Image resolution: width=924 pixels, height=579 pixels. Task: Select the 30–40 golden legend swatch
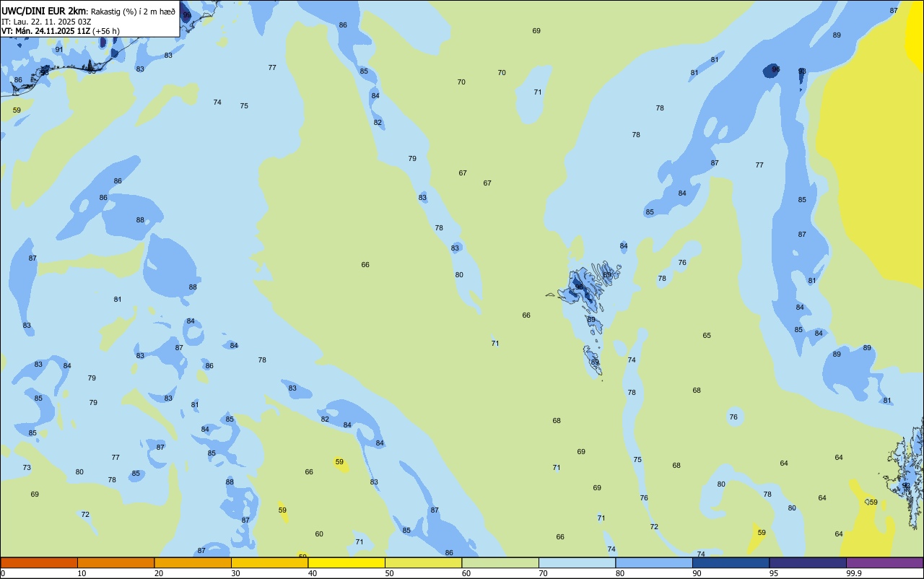[x=269, y=562]
